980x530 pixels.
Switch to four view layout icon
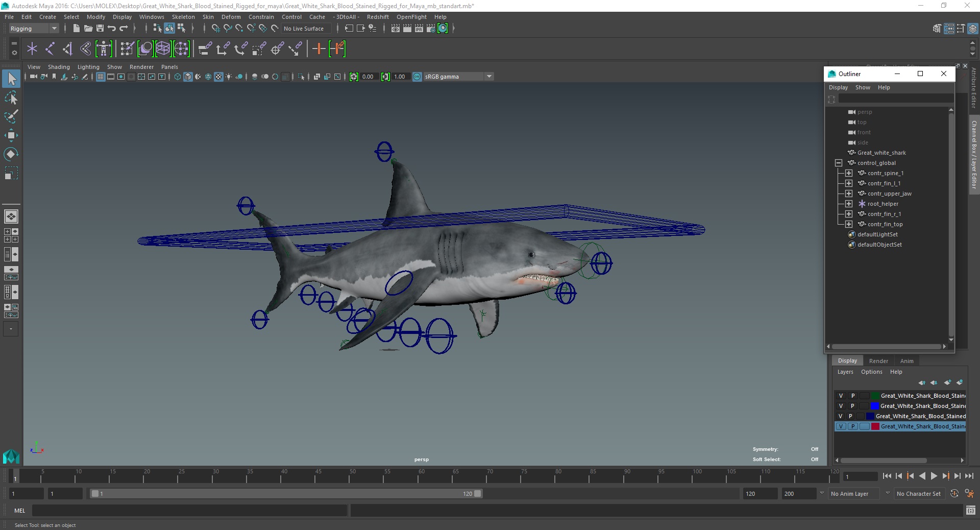coord(11,235)
